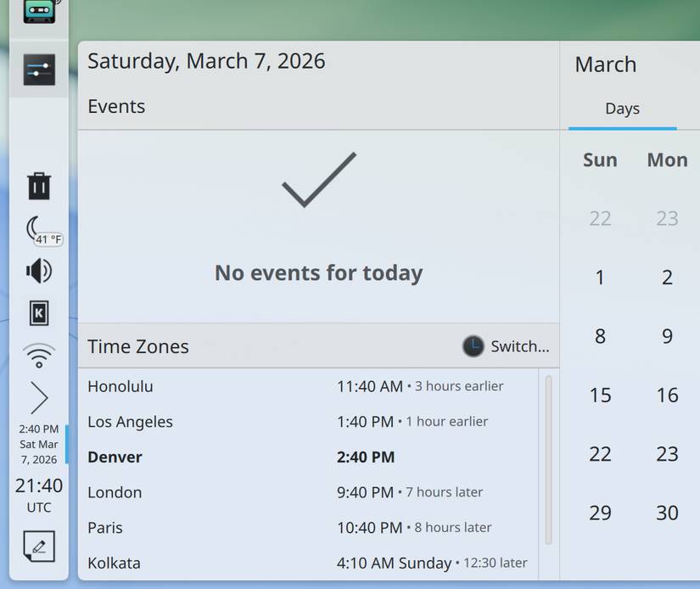
Task: Open the sliders widget at the panel top
Action: click(x=39, y=70)
